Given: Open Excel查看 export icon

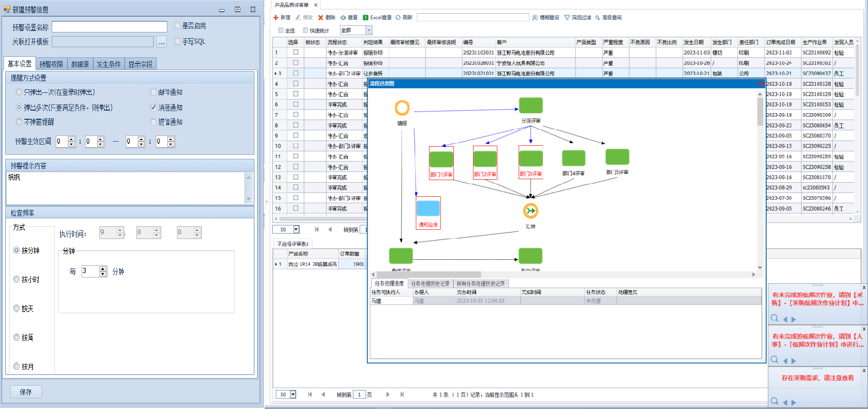Looking at the screenshot, I should click(x=366, y=17).
